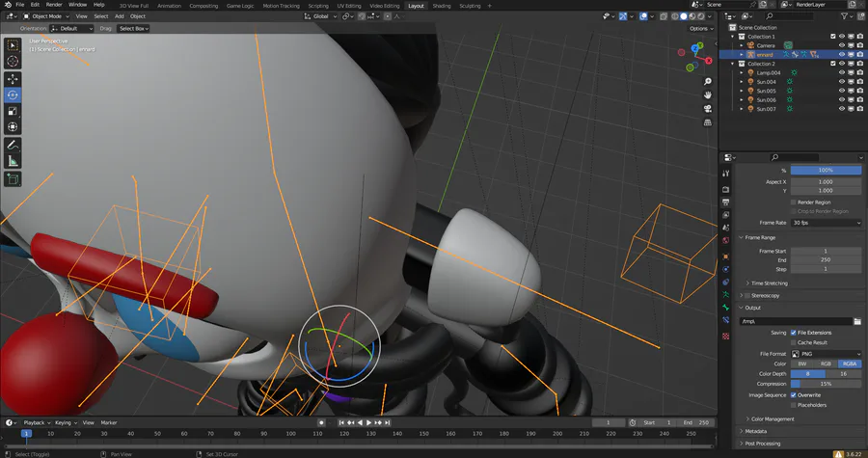The image size is (868, 458).
Task: Open the Global transform orientation dropdown
Action: [x=320, y=16]
